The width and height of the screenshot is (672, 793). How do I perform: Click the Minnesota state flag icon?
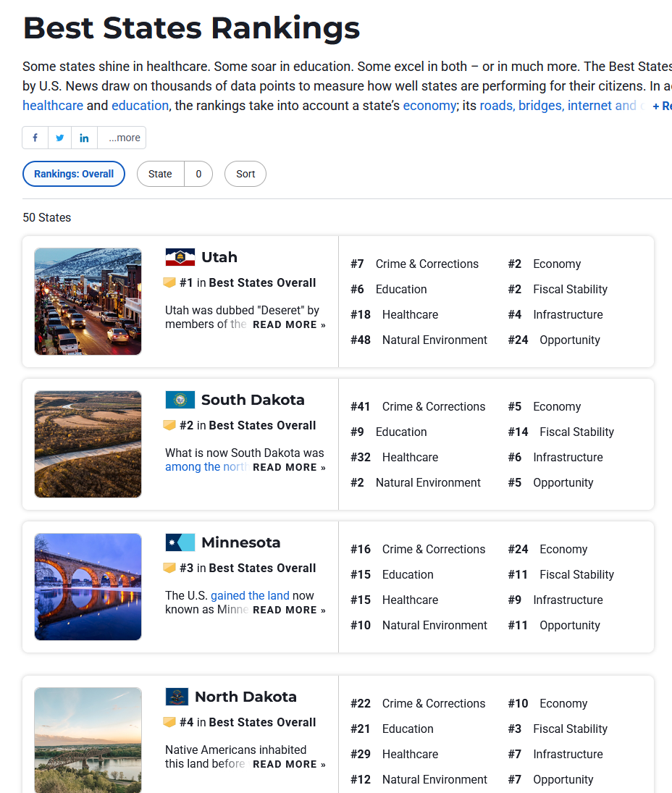[x=180, y=542]
